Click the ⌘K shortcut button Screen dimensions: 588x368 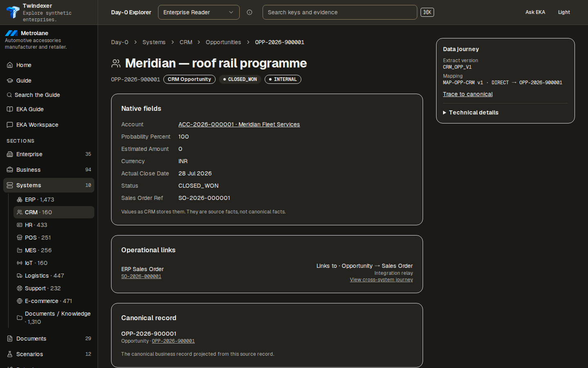[x=427, y=12]
